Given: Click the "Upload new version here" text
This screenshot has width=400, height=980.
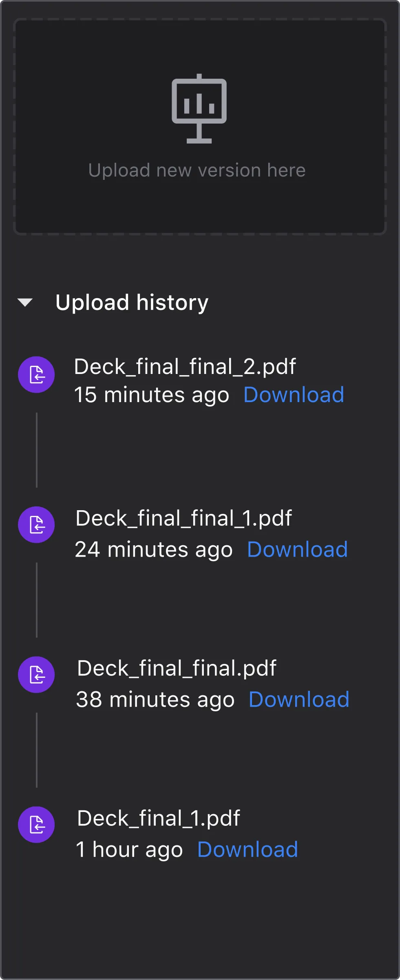Looking at the screenshot, I should [197, 170].
